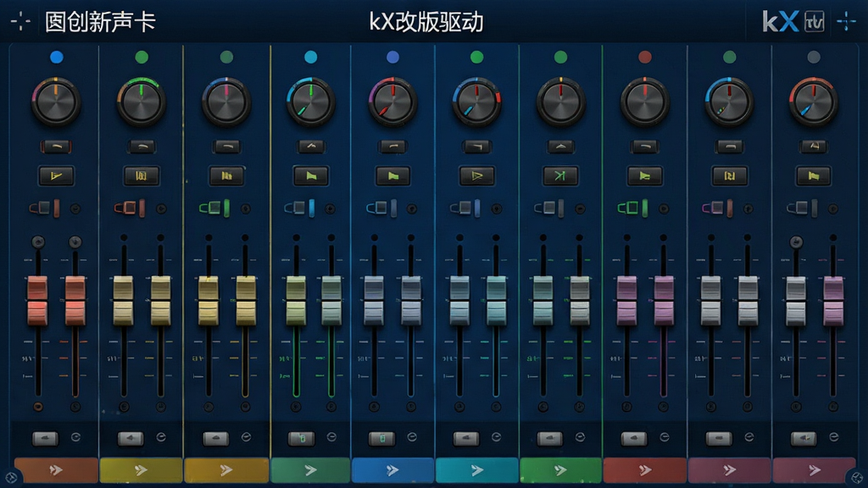The image size is (868, 488).
Task: Click the rotary knob on channel 1
Action: 56,103
